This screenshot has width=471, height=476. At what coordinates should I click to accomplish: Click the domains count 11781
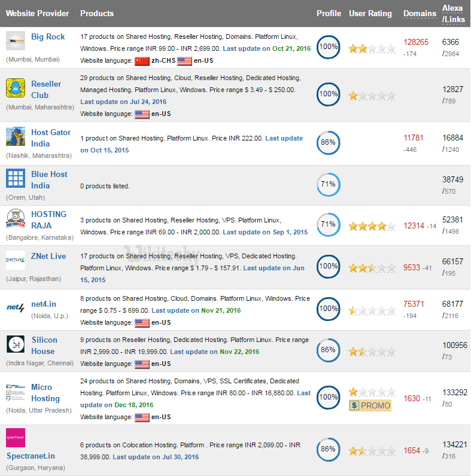tap(414, 138)
